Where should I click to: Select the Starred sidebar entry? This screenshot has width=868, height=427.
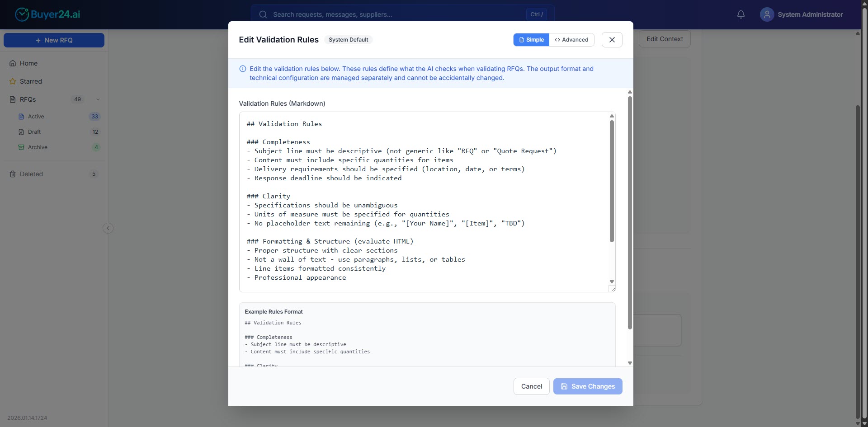point(31,81)
